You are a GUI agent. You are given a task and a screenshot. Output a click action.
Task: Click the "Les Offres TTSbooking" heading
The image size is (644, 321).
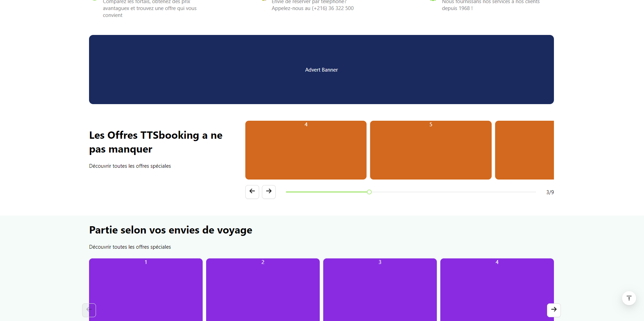point(156,142)
